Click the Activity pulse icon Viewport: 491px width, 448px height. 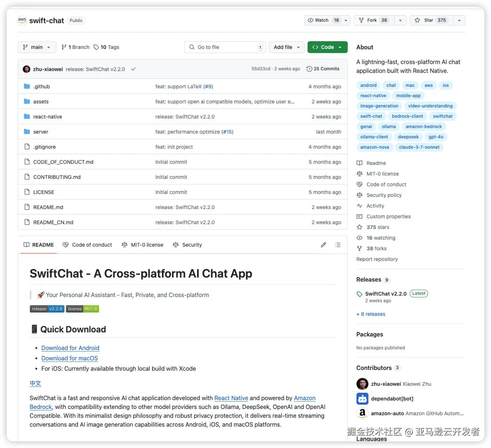pos(360,206)
